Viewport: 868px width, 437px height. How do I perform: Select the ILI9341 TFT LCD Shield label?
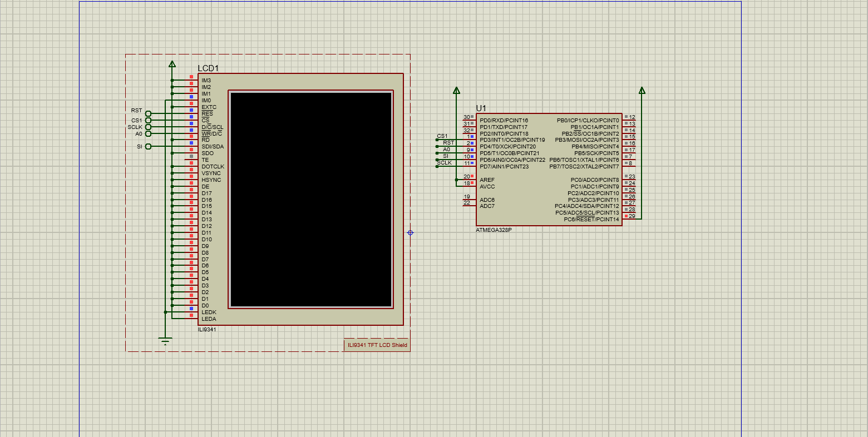point(377,345)
